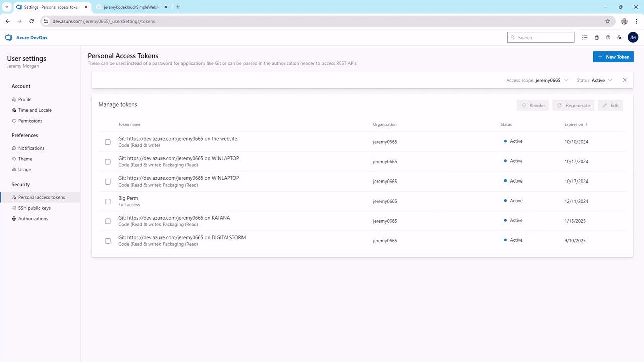Click the 'on the website.' token name
Screen dimensions: 644x362
178,139
